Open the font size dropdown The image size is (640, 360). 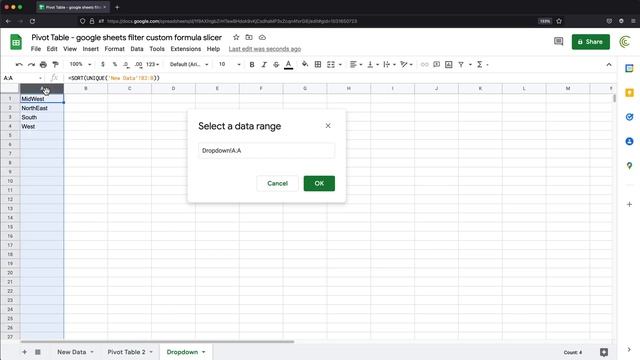[x=229, y=64]
